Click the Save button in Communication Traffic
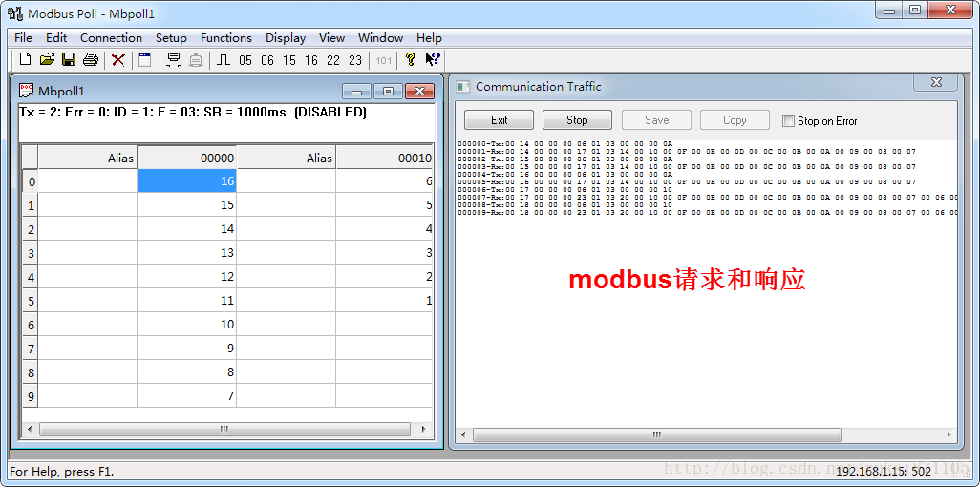This screenshot has width=980, height=487. [656, 120]
